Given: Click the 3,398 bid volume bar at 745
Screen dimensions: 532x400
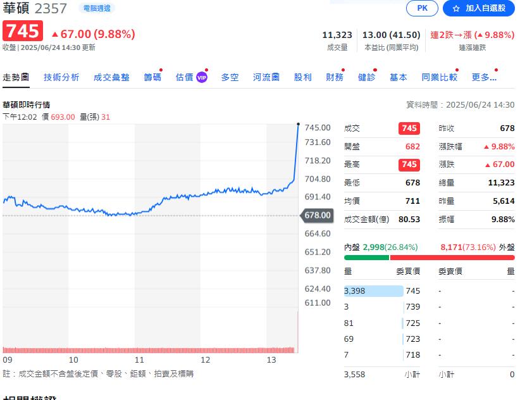Looking at the screenshot, I should [x=374, y=291].
